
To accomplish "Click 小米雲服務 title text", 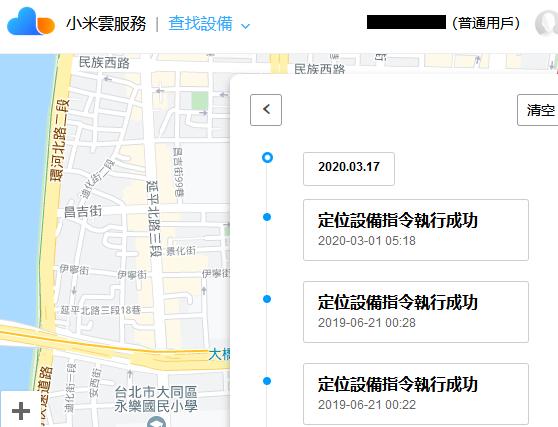I will pyautogui.click(x=106, y=24).
